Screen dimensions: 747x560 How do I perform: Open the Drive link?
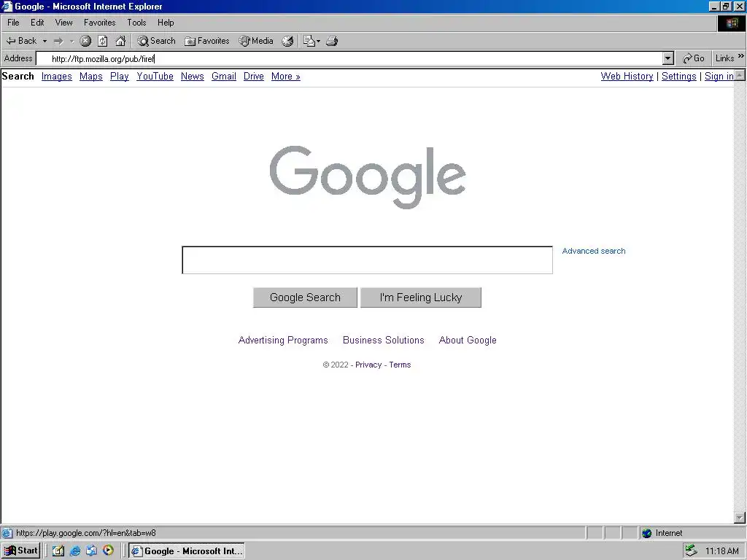253,76
